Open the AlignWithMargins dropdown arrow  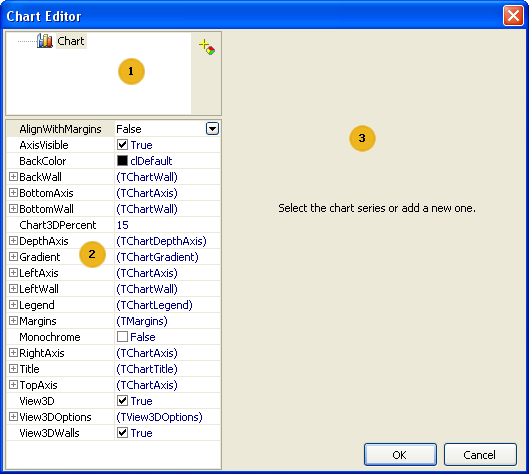click(212, 129)
